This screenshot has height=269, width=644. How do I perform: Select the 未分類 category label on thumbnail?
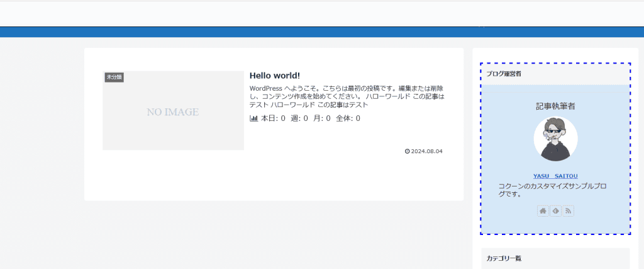[114, 77]
